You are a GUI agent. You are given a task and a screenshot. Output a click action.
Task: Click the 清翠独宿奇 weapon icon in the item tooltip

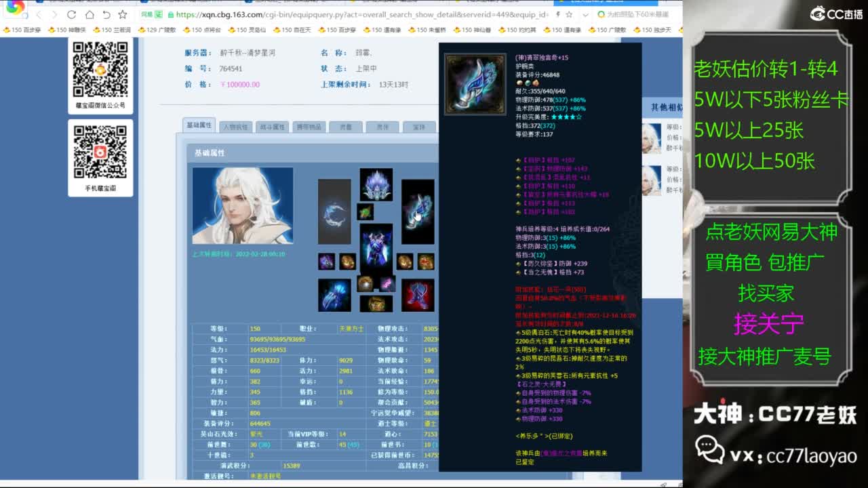click(473, 83)
